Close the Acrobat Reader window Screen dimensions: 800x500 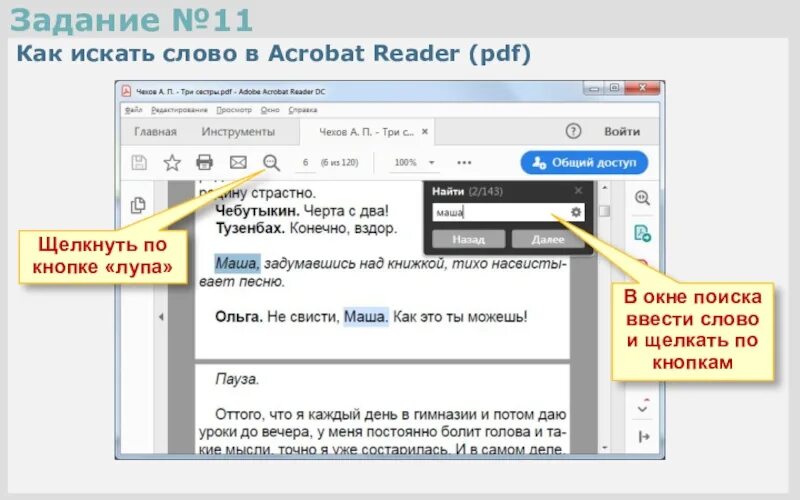tap(642, 88)
